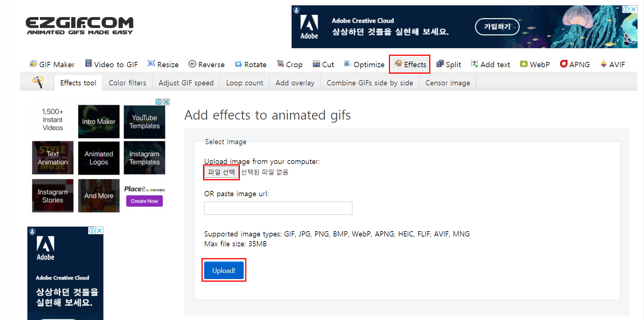Viewport: 644px width, 320px height.
Task: Click the '1,500+ Instant Videos' text
Action: [x=53, y=120]
